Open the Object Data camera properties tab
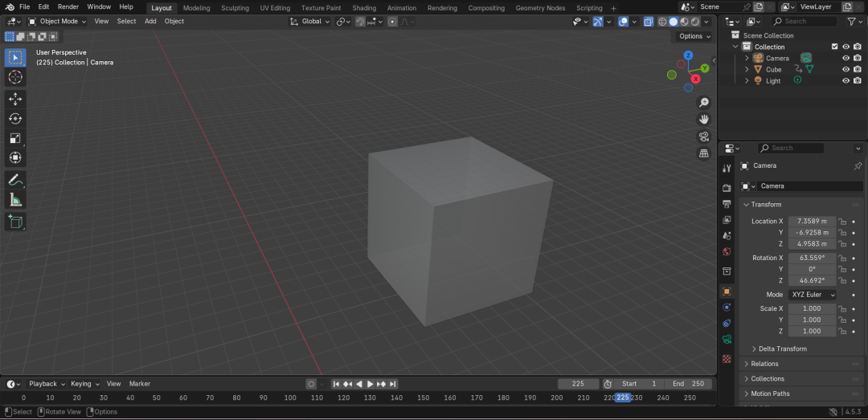The image size is (868, 420). (x=727, y=339)
